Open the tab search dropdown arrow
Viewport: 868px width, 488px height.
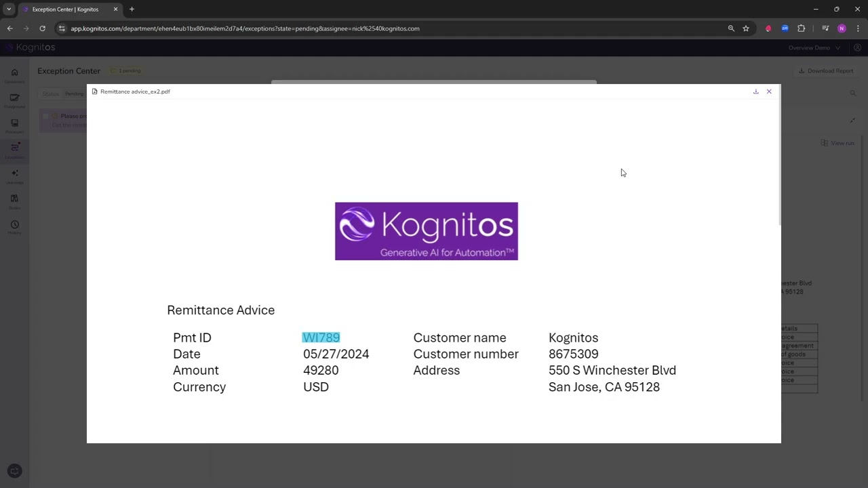click(x=9, y=9)
